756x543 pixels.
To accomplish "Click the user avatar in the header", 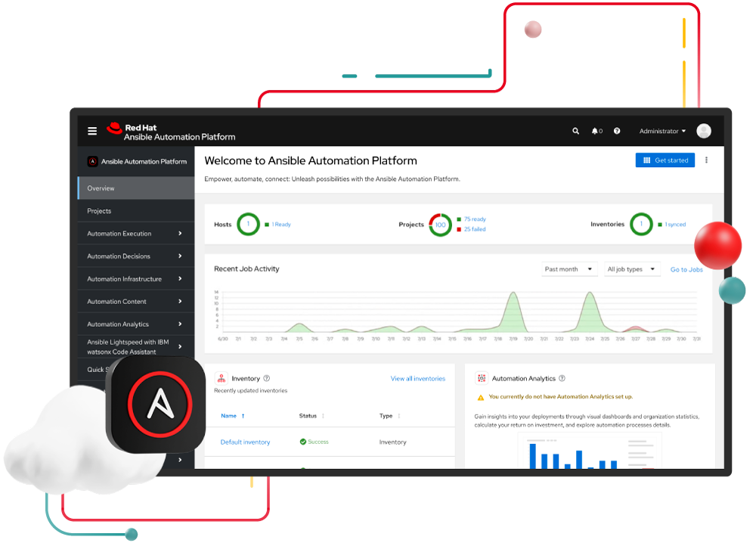I will (x=703, y=130).
